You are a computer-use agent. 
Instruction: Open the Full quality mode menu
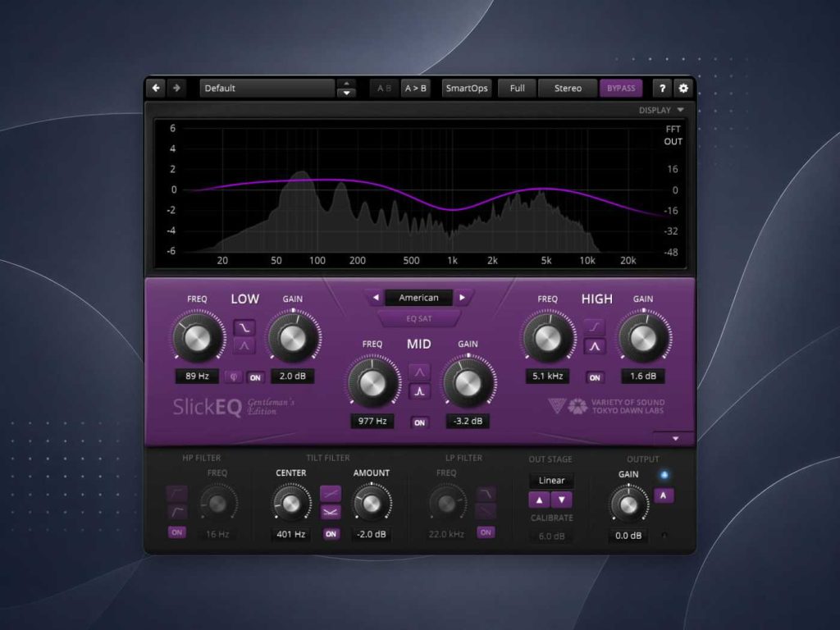(517, 89)
